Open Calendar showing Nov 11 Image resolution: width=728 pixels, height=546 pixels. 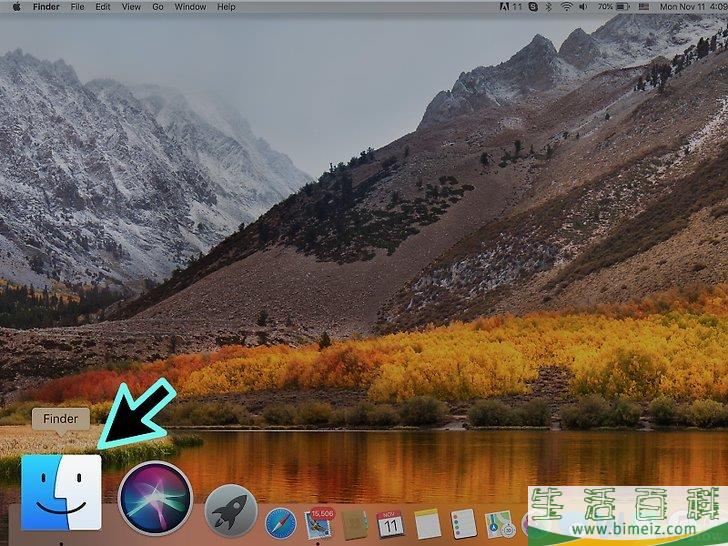pyautogui.click(x=390, y=524)
